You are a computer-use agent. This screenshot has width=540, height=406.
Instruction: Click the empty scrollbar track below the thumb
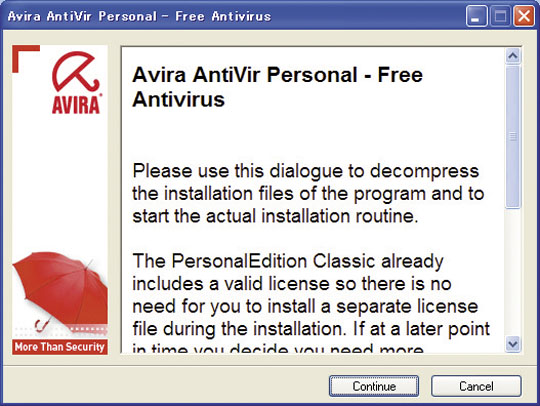pyautogui.click(x=513, y=272)
